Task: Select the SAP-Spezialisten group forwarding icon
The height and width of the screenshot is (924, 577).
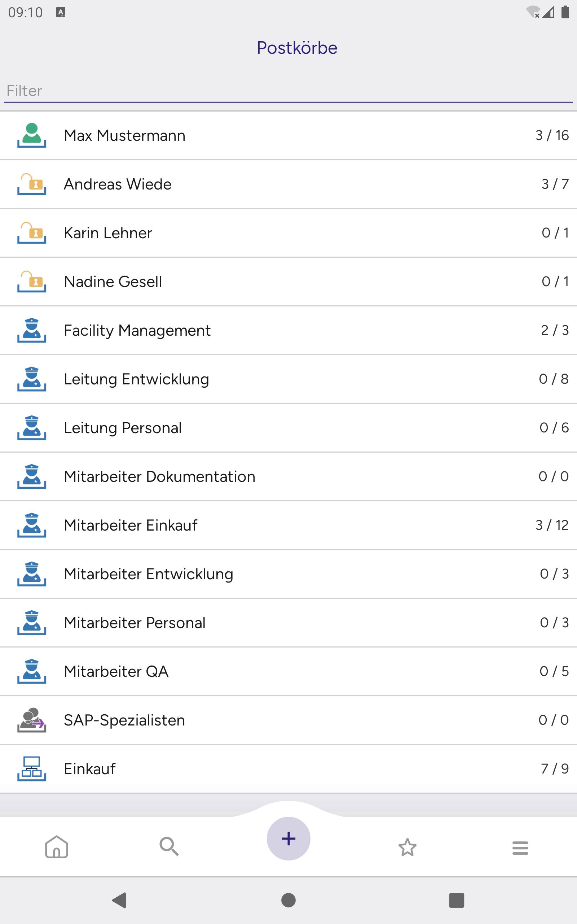Action: (x=32, y=720)
